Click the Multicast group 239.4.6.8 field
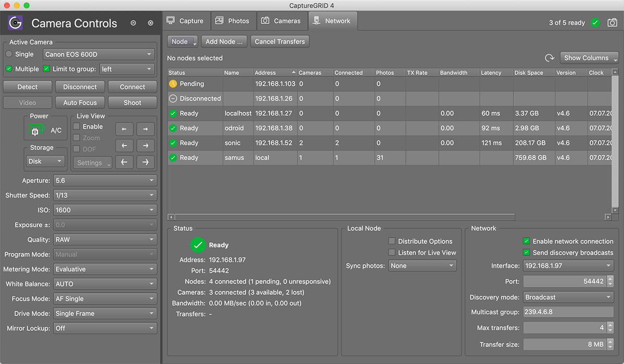The image size is (624, 364). pos(568,313)
